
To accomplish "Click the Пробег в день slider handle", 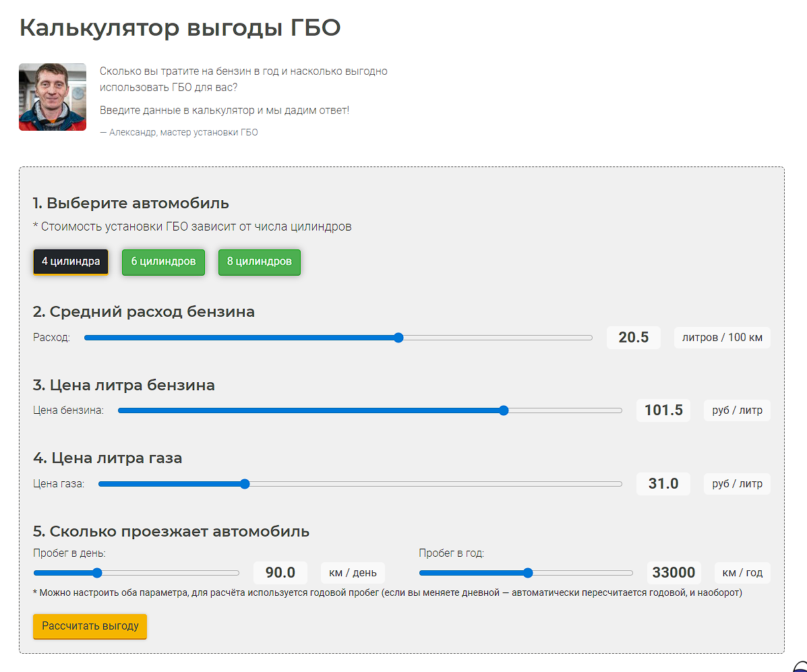I will point(97,573).
